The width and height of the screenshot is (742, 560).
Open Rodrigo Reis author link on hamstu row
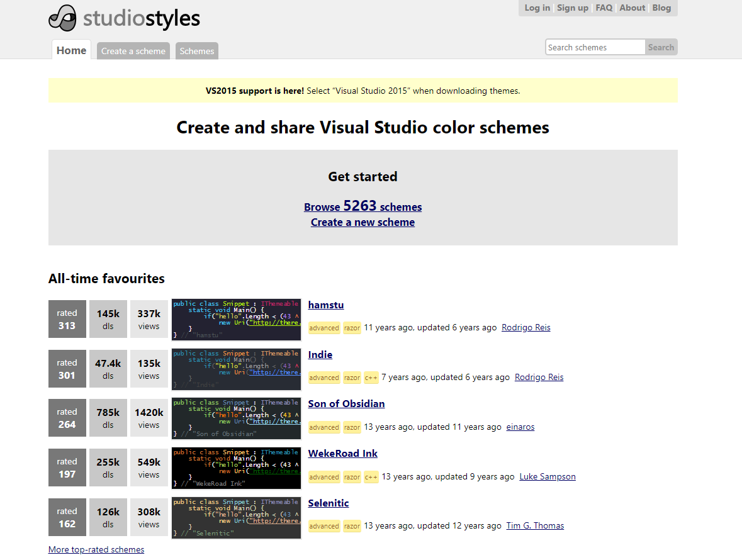point(526,327)
